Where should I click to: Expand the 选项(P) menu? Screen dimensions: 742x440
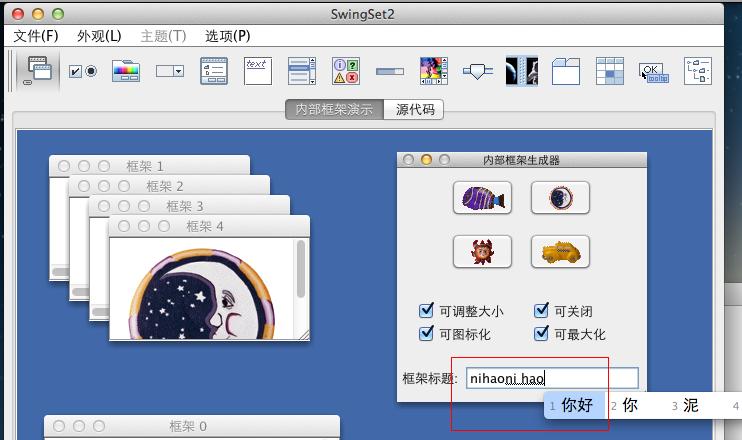click(227, 36)
